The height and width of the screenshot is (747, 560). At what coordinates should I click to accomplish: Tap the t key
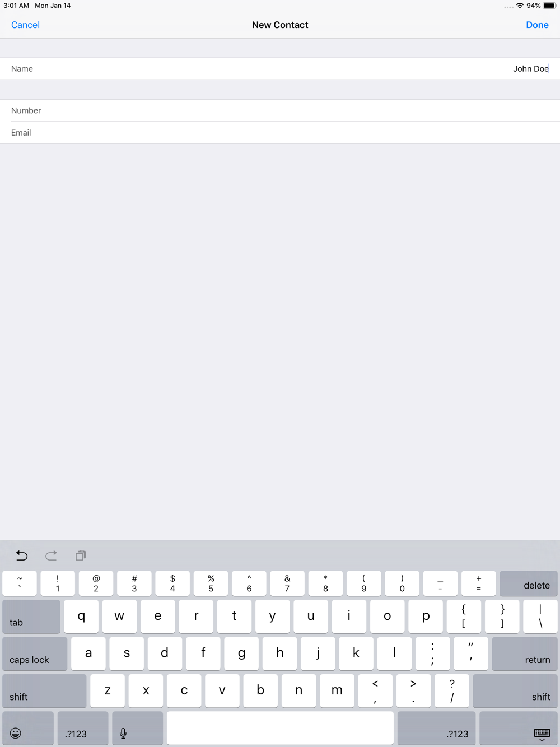tap(234, 617)
